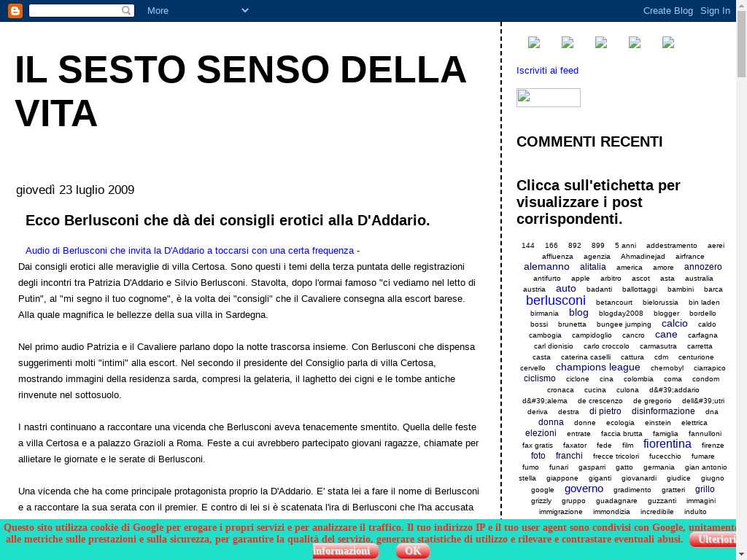
Task: Open the Sign In link
Action: tap(715, 11)
